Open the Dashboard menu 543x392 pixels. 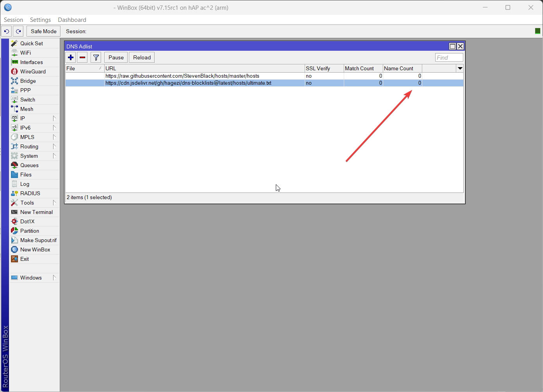click(x=72, y=20)
